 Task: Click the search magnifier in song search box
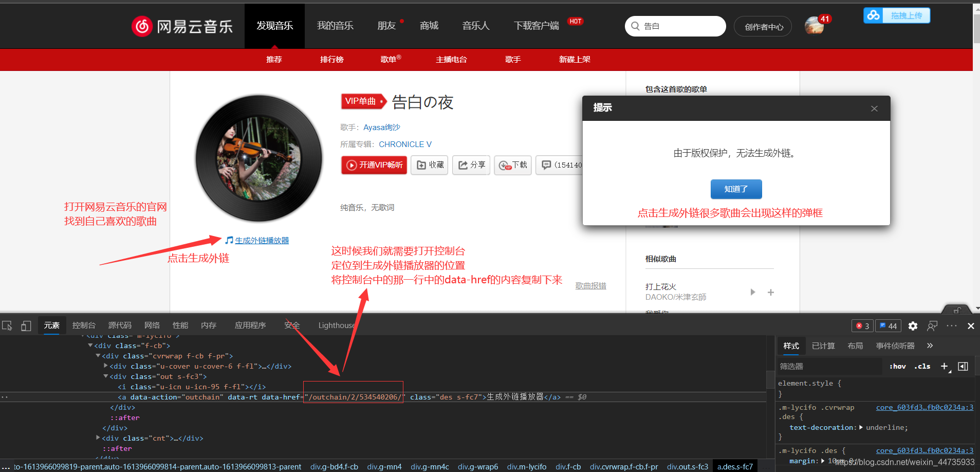point(636,26)
